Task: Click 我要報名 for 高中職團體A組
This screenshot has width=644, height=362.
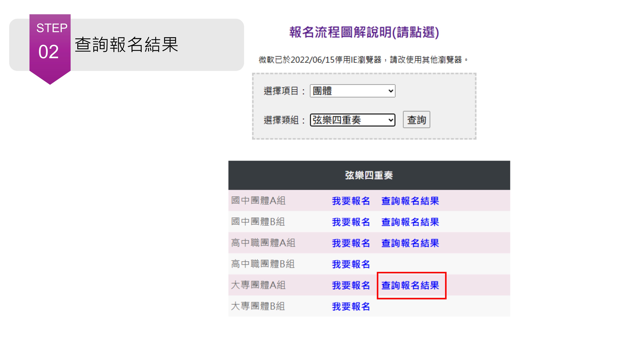Action: tap(351, 243)
